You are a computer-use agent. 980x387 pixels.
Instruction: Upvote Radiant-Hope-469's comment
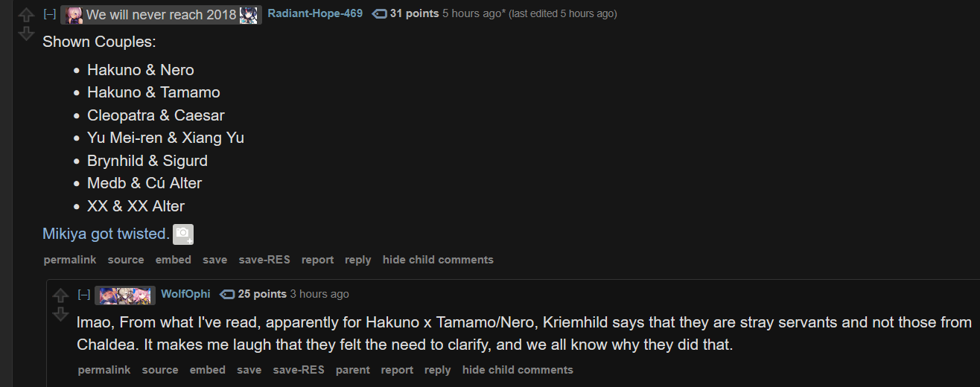[26, 15]
